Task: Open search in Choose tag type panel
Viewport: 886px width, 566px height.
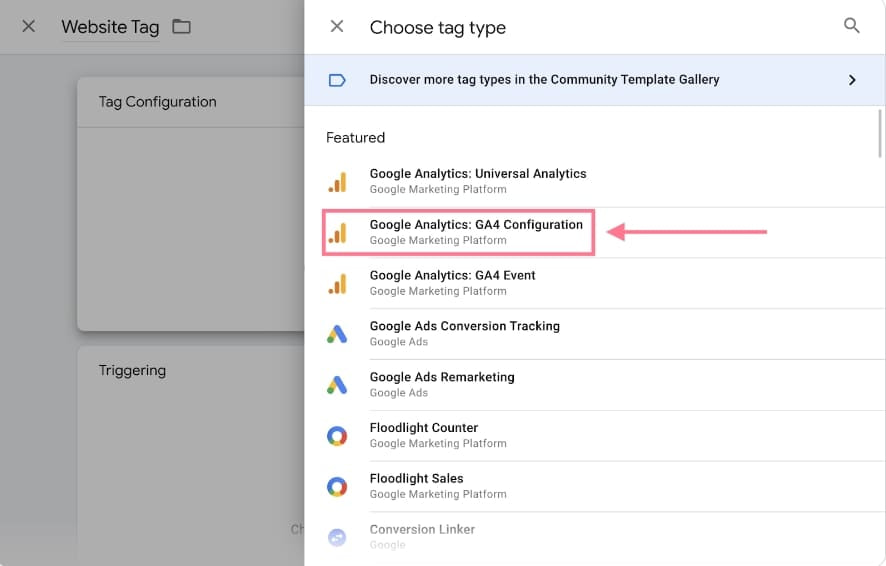Action: pos(852,25)
